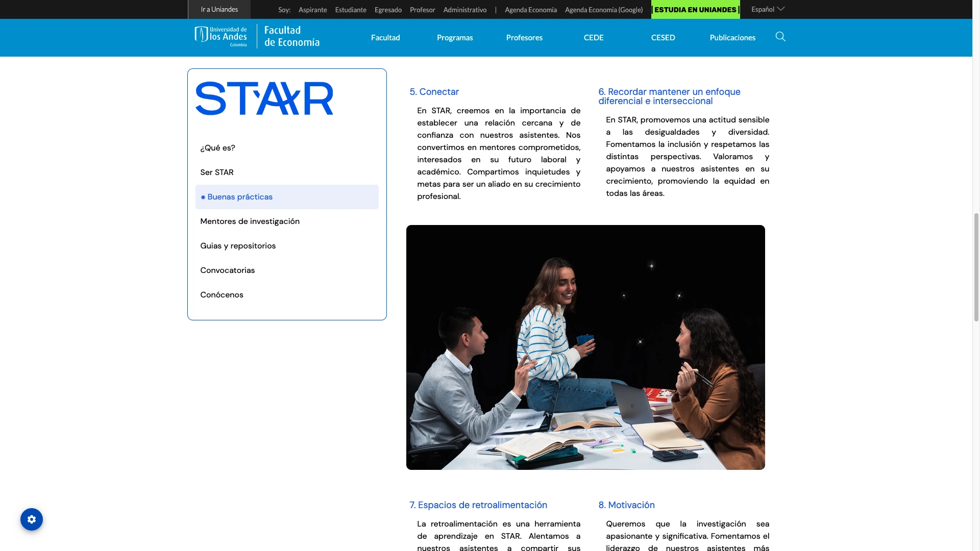Screen dimensions: 980x551
Task: Open Guias y repositorios sidebar link
Action: pos(238,246)
